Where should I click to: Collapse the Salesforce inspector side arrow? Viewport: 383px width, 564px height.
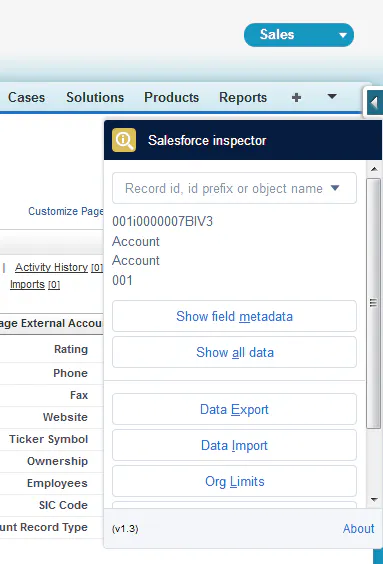coord(374,103)
